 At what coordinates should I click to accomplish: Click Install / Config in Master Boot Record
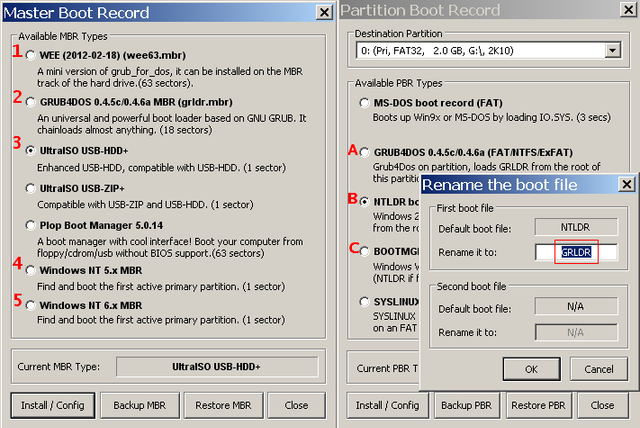coord(50,405)
